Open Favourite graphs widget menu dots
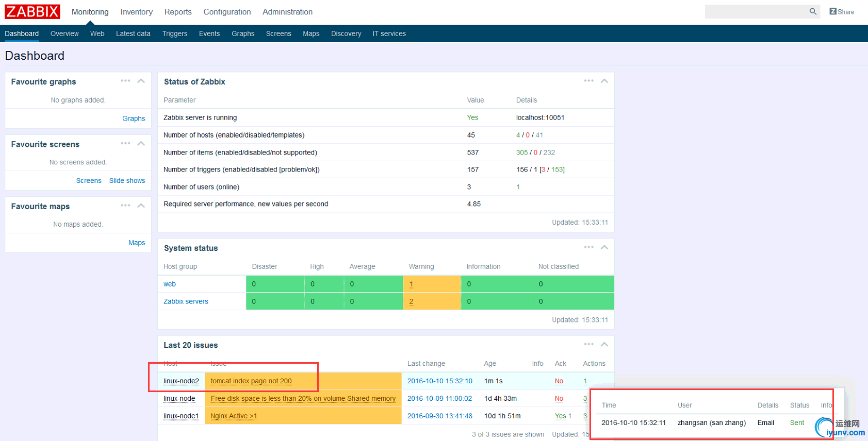Viewport: 868px width, 441px height. tap(125, 81)
